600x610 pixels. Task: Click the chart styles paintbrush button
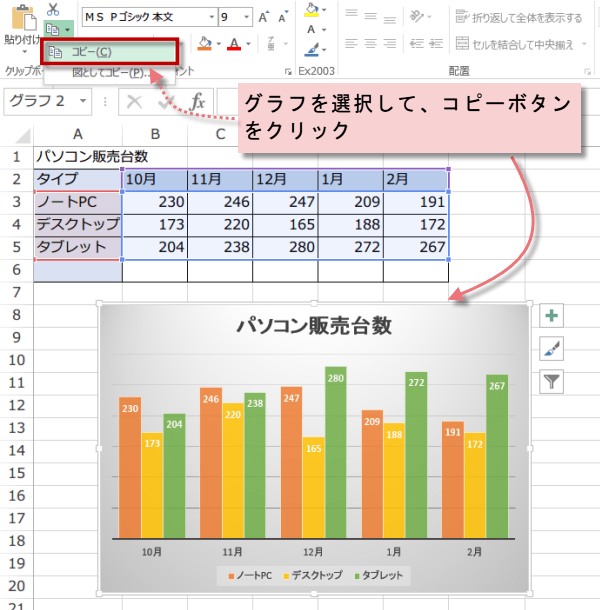(551, 348)
